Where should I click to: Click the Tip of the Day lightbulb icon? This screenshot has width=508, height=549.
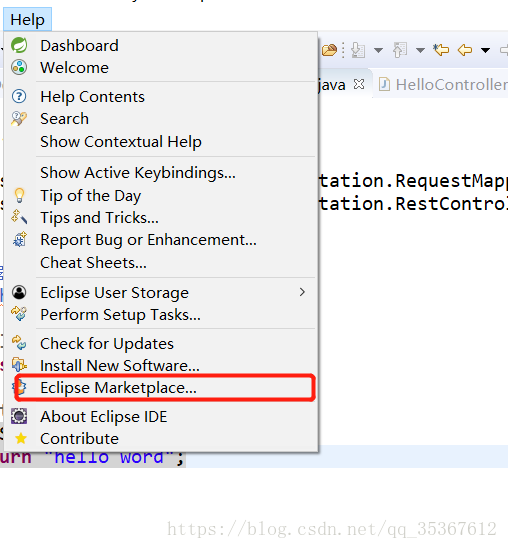[x=19, y=195]
